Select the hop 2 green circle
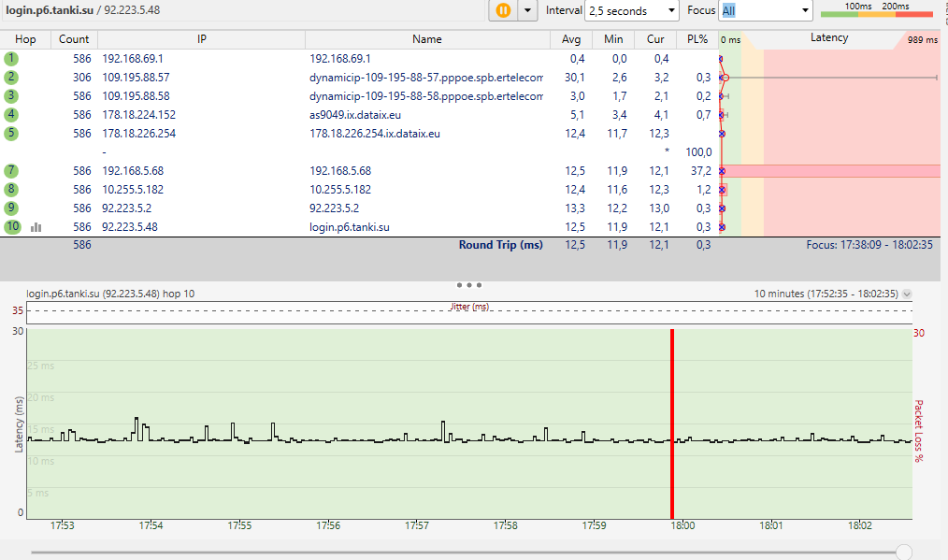Screen dimensions: 948x560 pyautogui.click(x=11, y=77)
